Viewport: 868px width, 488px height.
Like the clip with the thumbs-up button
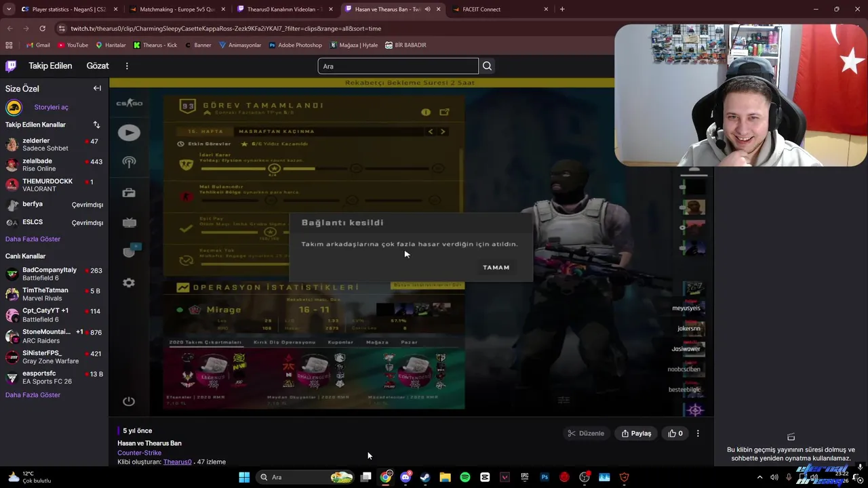click(675, 433)
